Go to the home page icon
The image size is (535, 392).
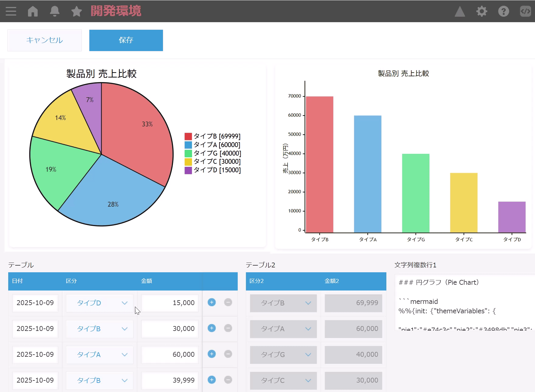point(33,11)
